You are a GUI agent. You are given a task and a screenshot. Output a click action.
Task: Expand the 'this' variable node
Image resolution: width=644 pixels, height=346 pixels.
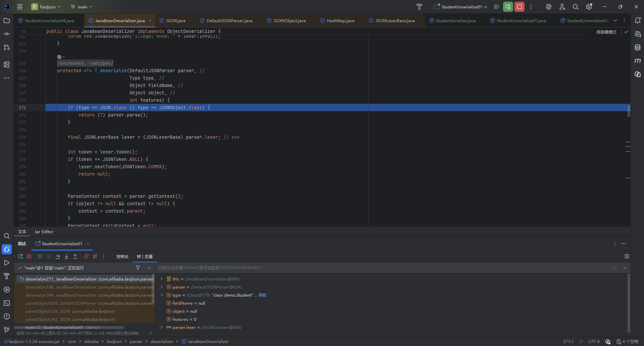click(162, 279)
